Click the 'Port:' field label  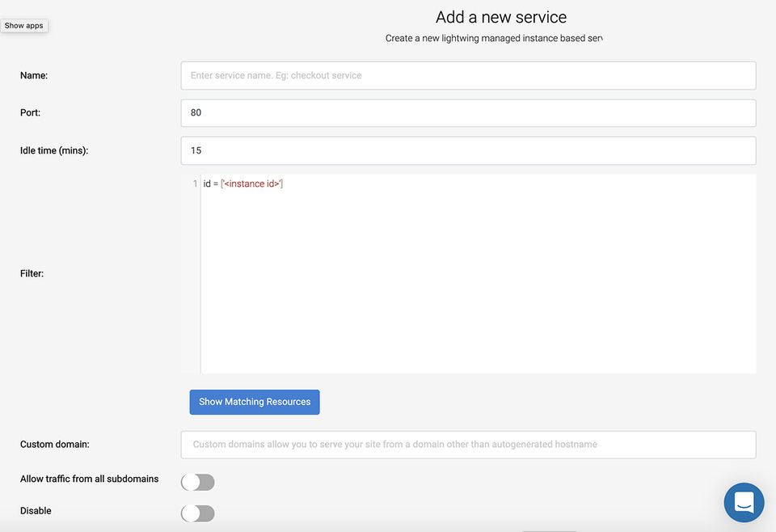[x=30, y=113]
